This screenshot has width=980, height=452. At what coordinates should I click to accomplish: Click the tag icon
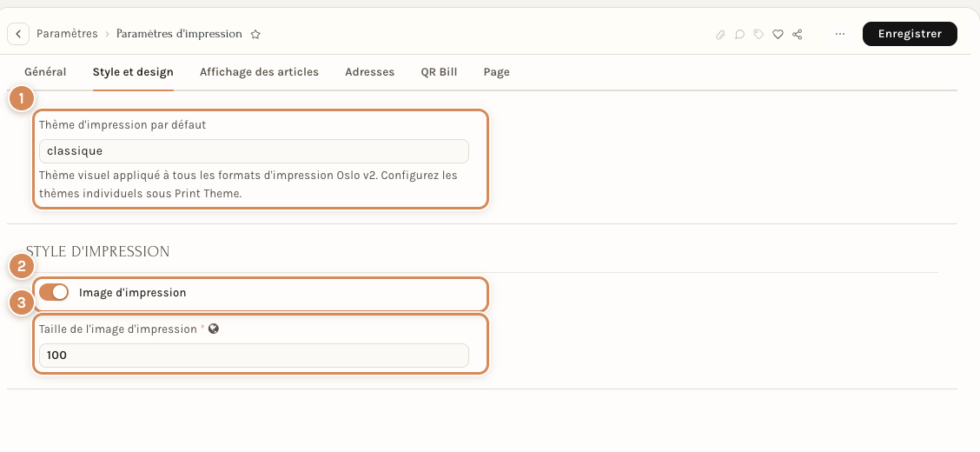758,35
